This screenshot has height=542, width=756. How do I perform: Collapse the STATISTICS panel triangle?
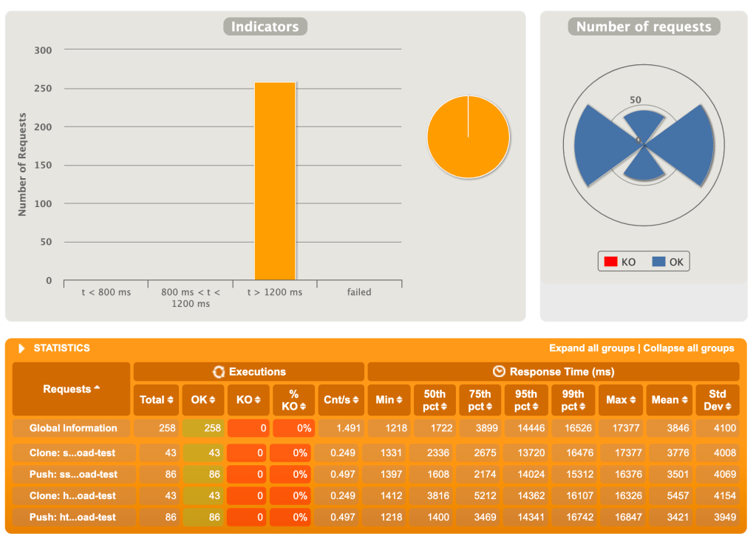[22, 348]
